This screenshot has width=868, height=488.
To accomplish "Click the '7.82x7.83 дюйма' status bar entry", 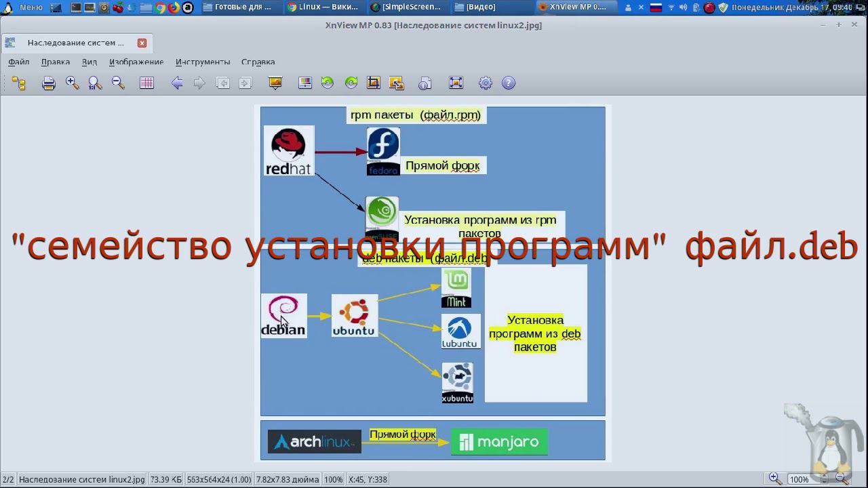I will tap(288, 479).
